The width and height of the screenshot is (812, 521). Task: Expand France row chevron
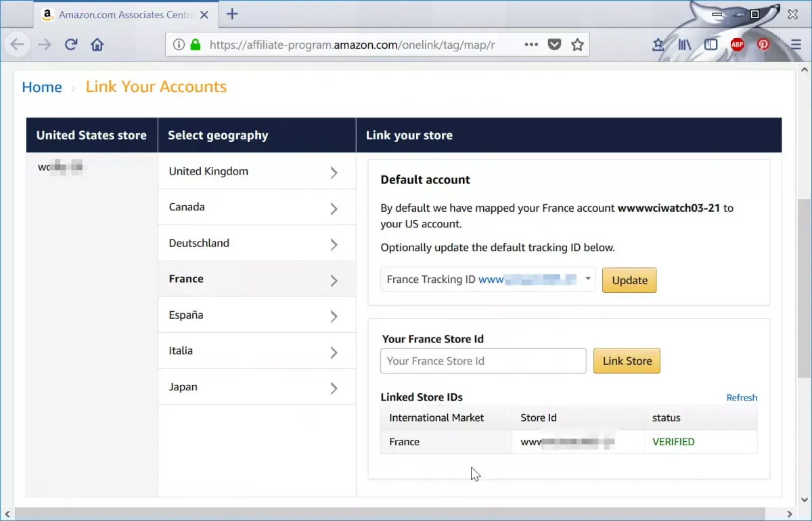click(334, 280)
